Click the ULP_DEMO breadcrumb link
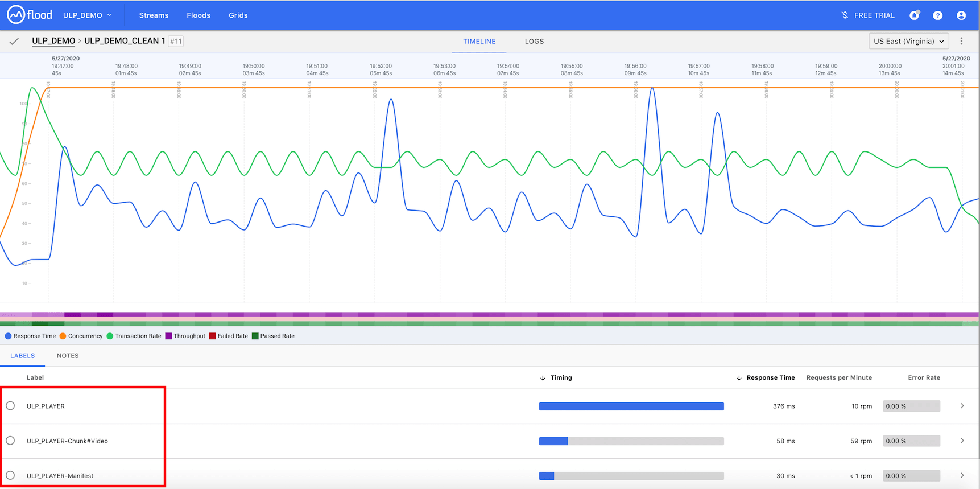 coord(53,41)
